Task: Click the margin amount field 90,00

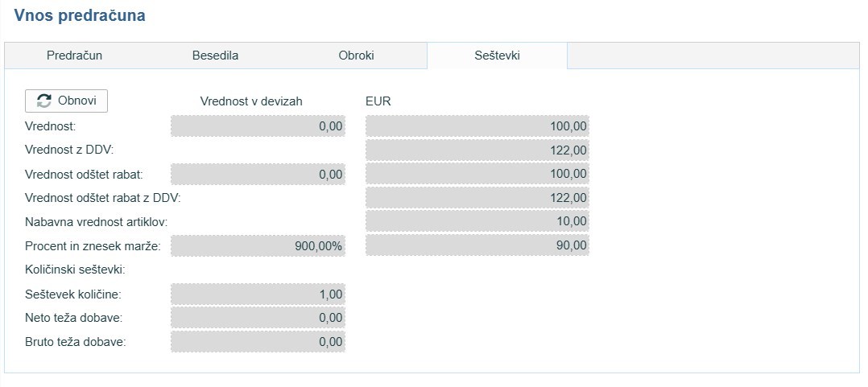Action: (x=477, y=245)
